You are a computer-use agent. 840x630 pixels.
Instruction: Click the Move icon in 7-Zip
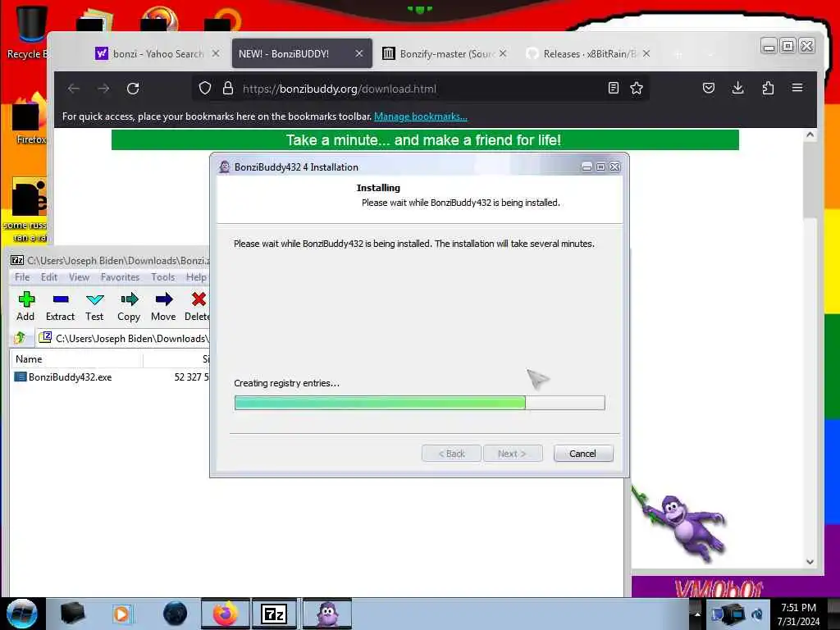(x=164, y=299)
